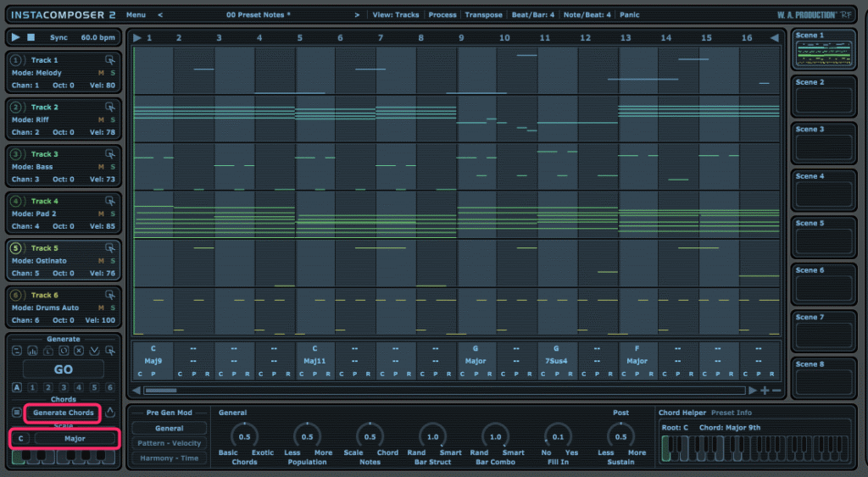Click Track 6 drag-MIDI cursor icon

[110, 295]
